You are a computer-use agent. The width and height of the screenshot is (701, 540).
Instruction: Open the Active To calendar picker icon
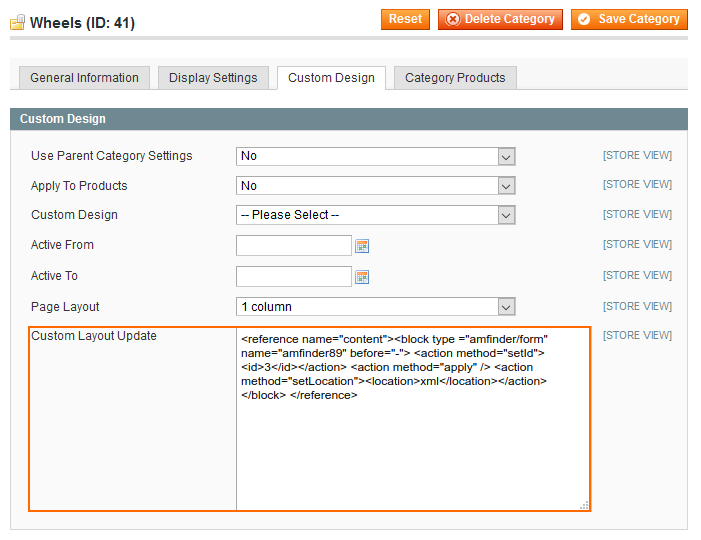363,277
